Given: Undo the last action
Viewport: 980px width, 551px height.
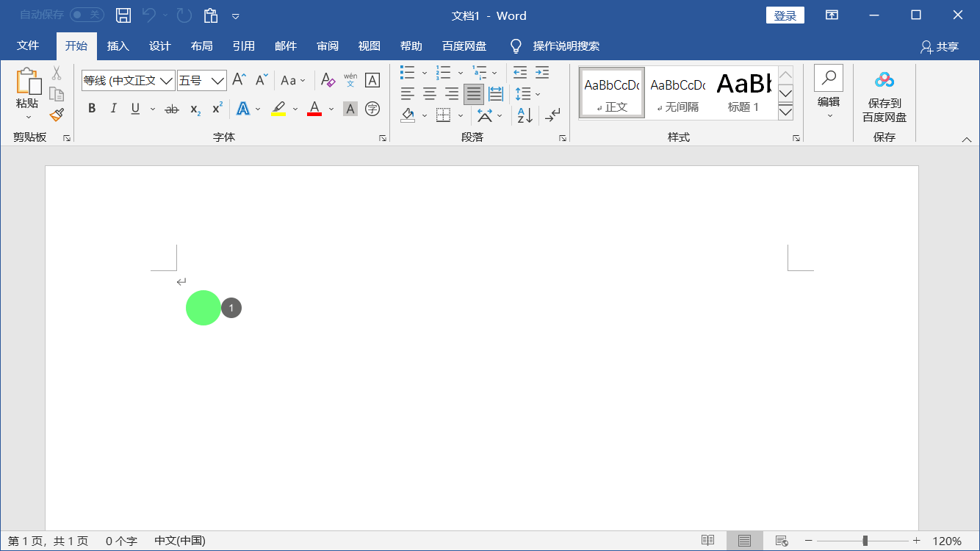Looking at the screenshot, I should click(149, 15).
